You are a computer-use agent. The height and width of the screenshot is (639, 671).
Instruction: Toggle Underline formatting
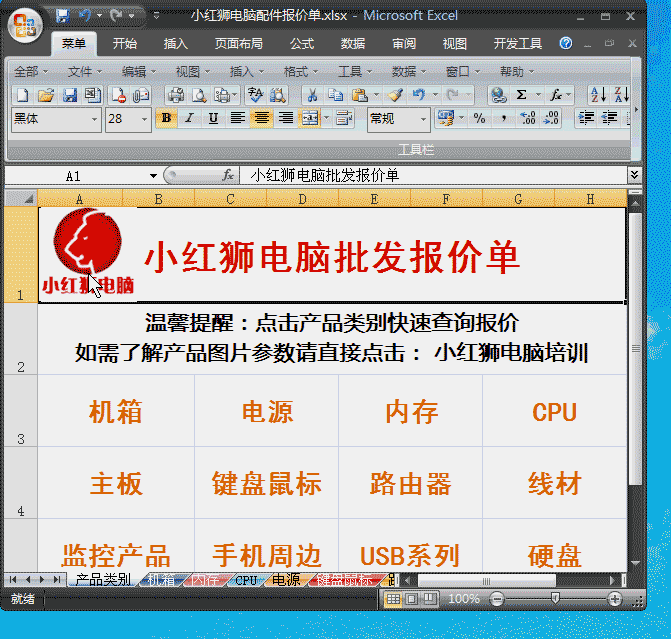(213, 119)
